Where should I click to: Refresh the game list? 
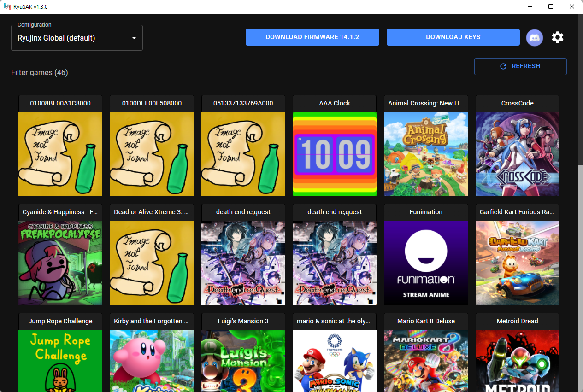click(x=520, y=66)
